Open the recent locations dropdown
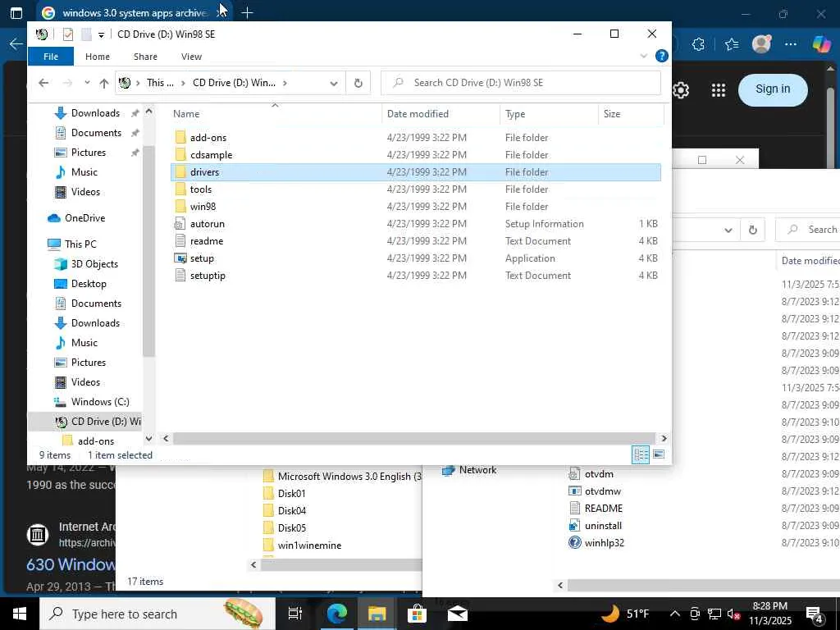The width and height of the screenshot is (840, 630). (87, 83)
